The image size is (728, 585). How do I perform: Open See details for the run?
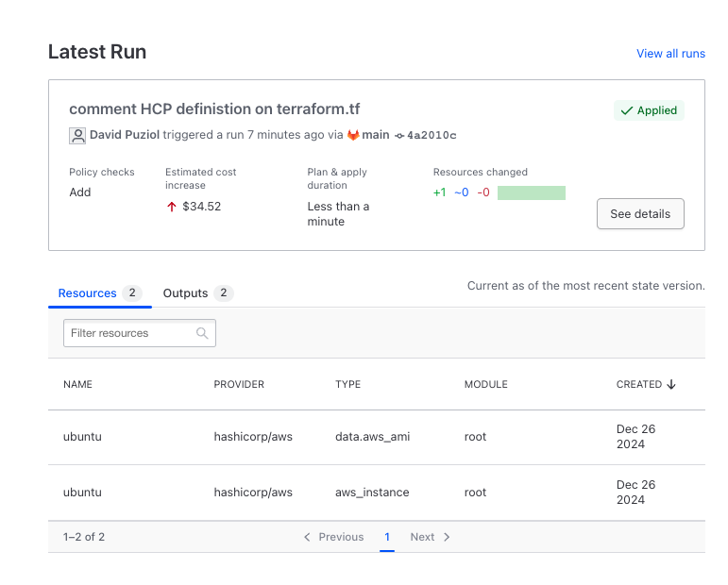(640, 214)
